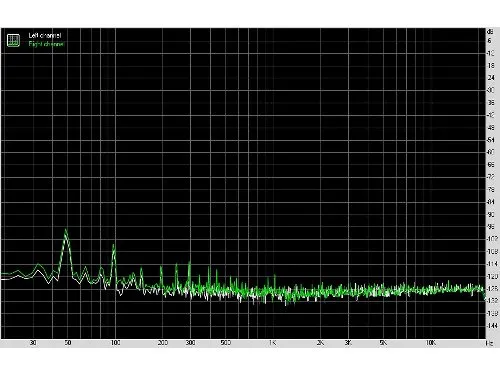The height and width of the screenshot is (375, 500).
Task: Click the tallest spectrum peak near 50 Hz
Action: tap(66, 230)
